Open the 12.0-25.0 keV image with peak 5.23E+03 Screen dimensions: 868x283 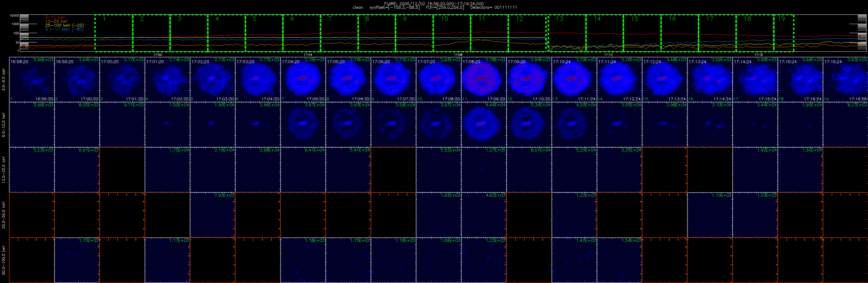coord(32,169)
